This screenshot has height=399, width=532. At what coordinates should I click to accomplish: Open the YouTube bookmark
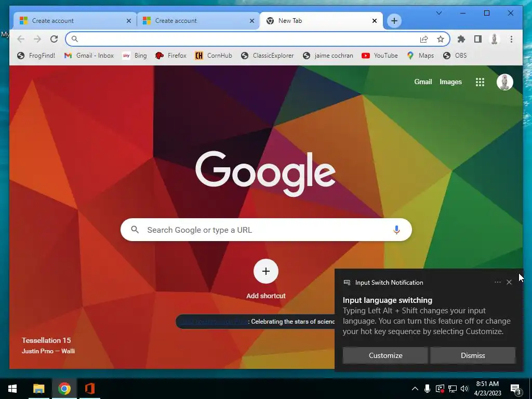point(380,56)
